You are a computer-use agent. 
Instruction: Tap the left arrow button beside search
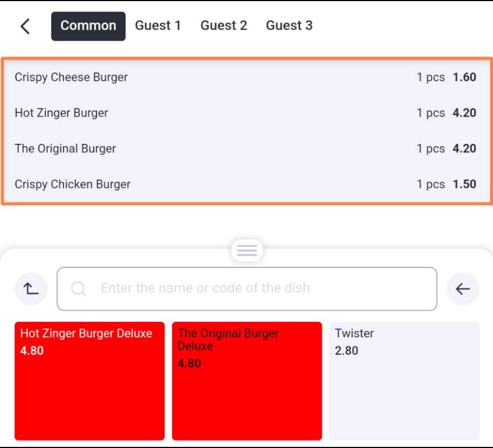click(x=463, y=289)
